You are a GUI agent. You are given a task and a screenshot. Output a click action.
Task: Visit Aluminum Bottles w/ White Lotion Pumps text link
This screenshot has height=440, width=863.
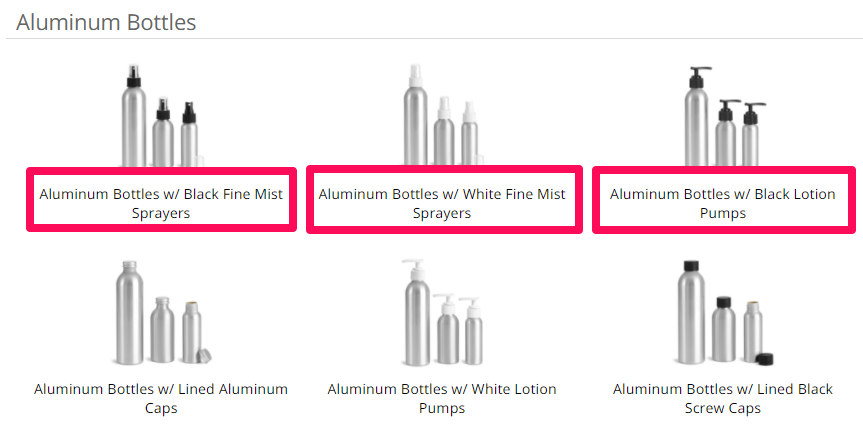pos(442,398)
